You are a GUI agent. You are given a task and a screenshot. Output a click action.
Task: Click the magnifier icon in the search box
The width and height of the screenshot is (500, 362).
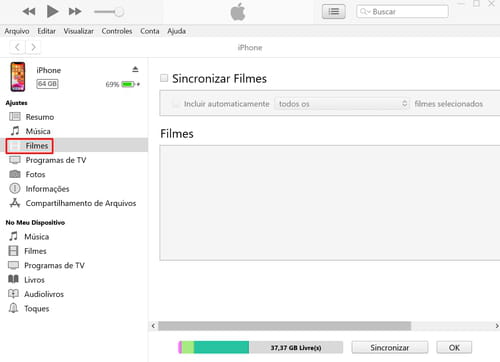tap(364, 12)
